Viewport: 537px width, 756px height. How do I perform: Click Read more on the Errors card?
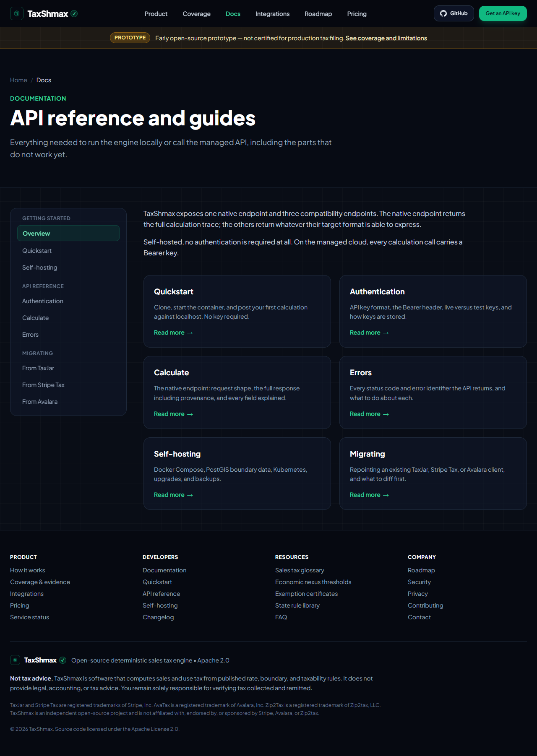click(369, 414)
